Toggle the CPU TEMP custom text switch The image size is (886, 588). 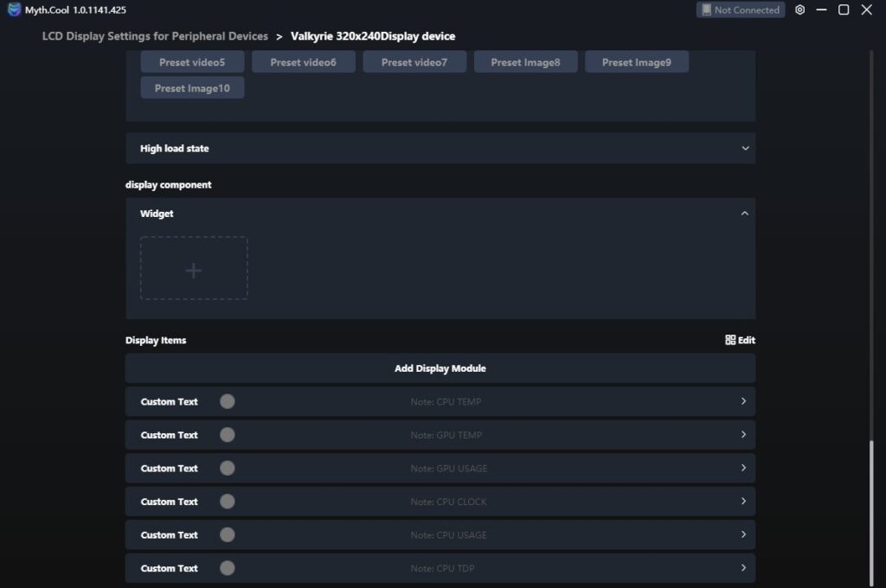[x=227, y=401]
